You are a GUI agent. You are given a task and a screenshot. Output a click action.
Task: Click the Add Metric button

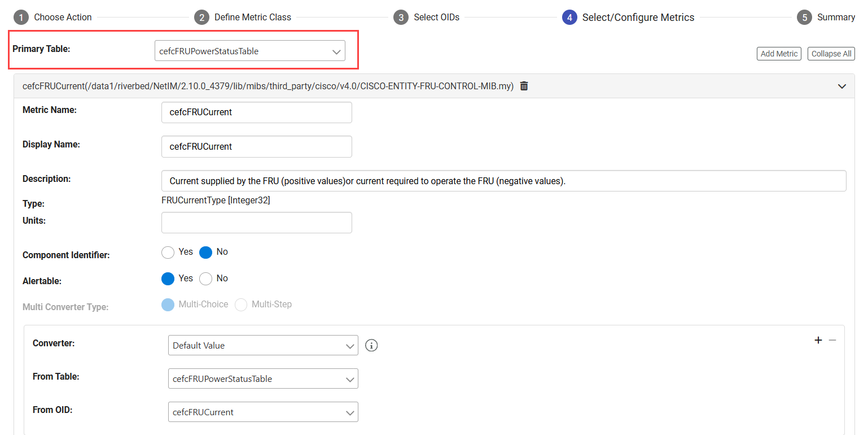[x=779, y=54]
